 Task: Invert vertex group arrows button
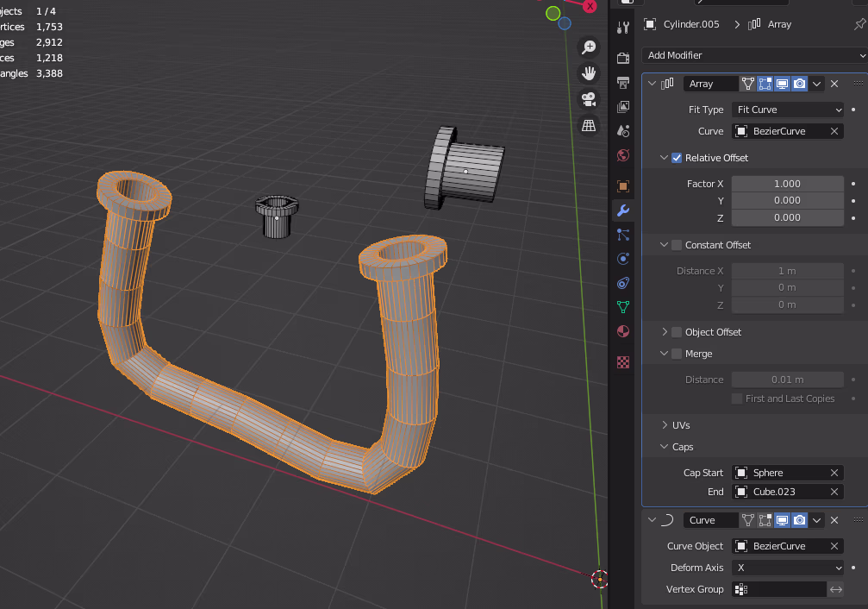[x=836, y=590]
